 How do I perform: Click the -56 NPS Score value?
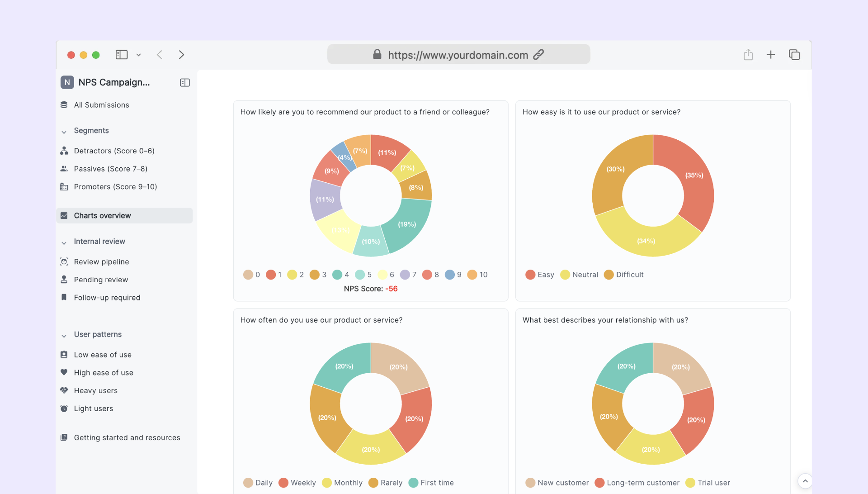tap(392, 289)
